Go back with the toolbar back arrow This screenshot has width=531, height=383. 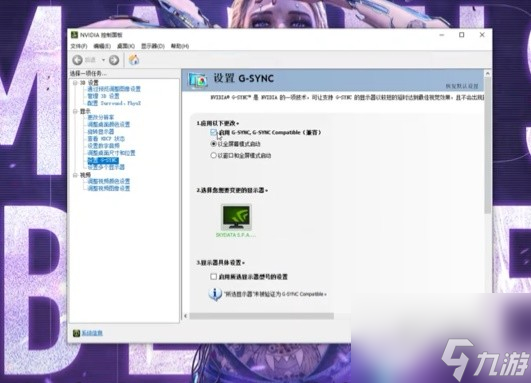78,60
